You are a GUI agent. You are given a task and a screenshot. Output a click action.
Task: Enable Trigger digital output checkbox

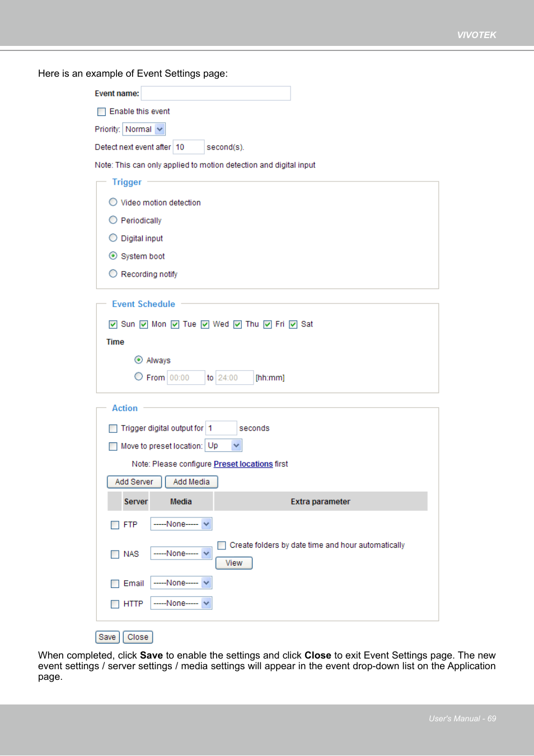(x=113, y=428)
